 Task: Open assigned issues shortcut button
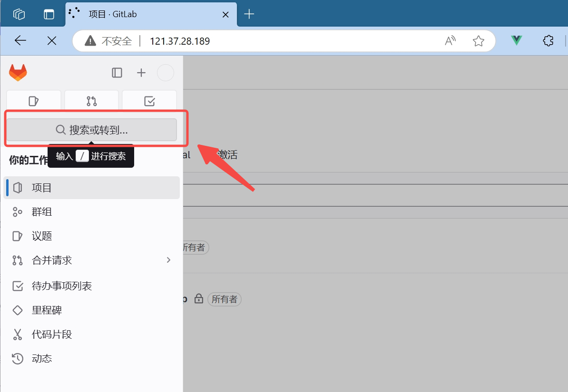[34, 101]
